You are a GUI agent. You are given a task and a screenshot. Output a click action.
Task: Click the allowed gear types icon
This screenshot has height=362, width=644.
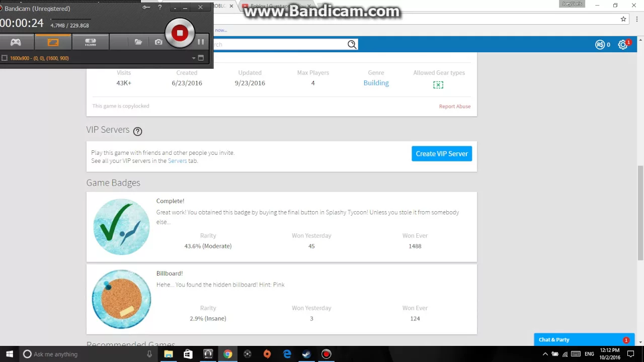pyautogui.click(x=438, y=85)
